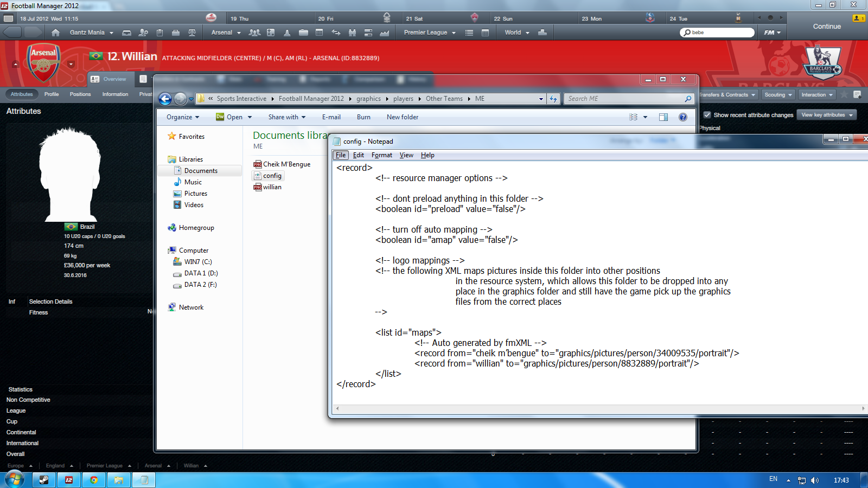Open Steam from the taskbar

[x=44, y=480]
